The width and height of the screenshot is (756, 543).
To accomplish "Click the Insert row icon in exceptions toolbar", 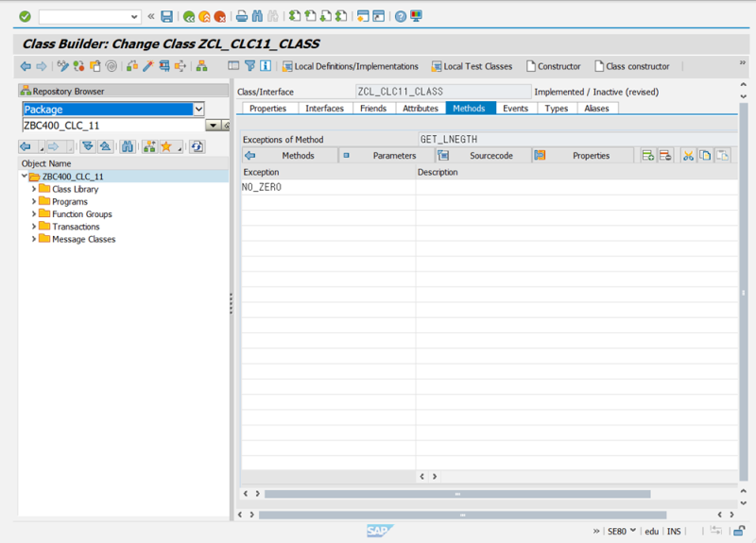I will coord(648,156).
